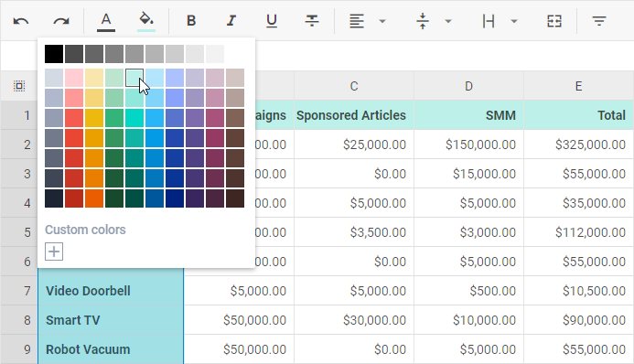
Task: Expand the text wrap dropdown arrow
Action: pyautogui.click(x=514, y=21)
